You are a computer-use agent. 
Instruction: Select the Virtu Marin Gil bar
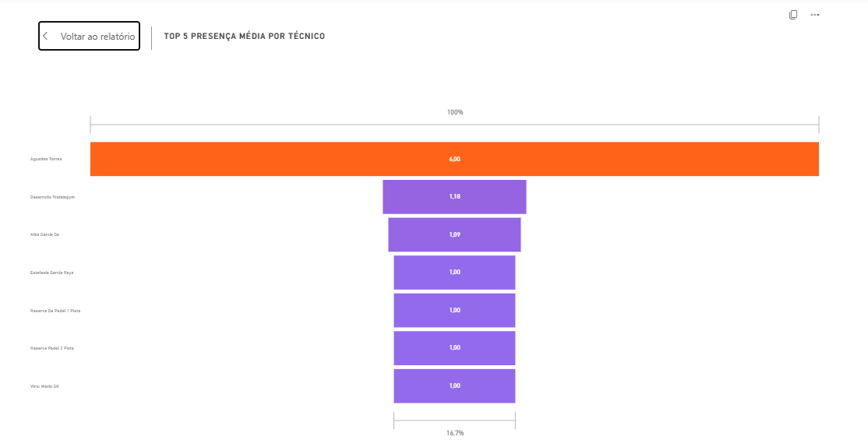click(454, 386)
